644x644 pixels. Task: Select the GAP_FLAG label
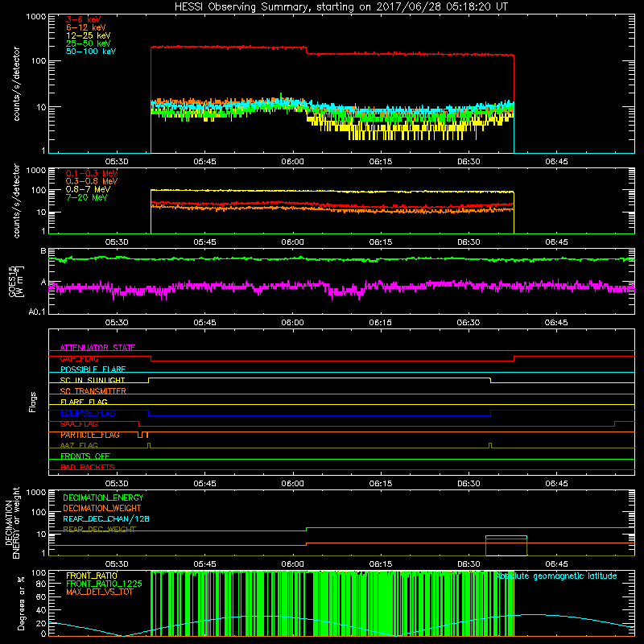(x=79, y=358)
